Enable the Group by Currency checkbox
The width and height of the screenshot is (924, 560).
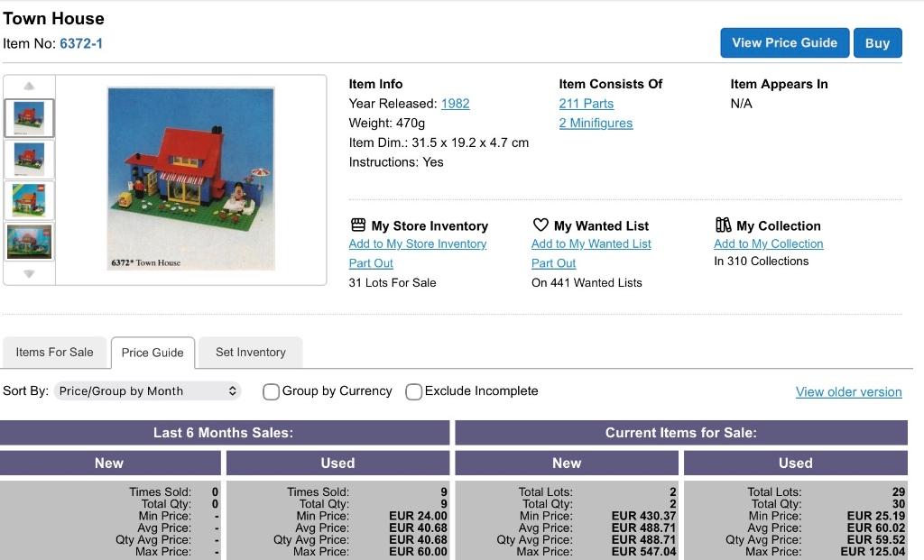click(271, 391)
